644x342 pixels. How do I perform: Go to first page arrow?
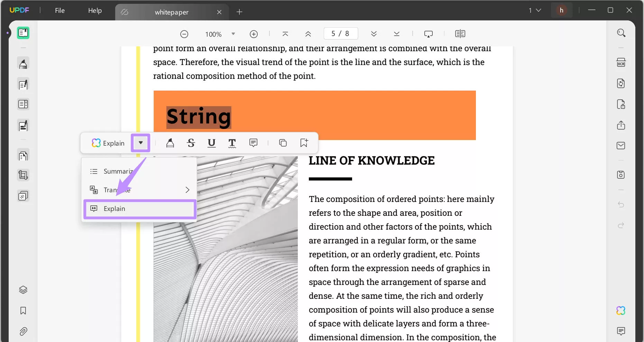[x=285, y=34]
